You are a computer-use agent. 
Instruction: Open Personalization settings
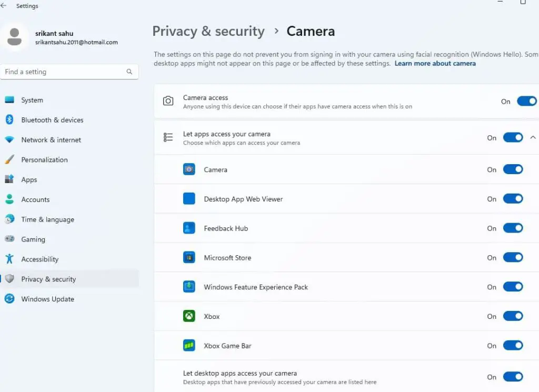[45, 159]
